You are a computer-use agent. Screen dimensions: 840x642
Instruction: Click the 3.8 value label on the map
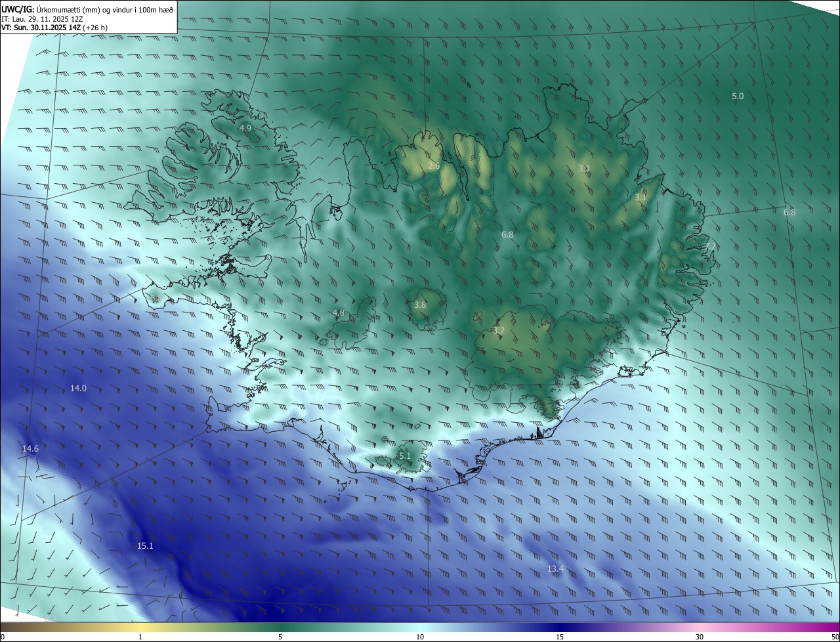pyautogui.click(x=420, y=305)
